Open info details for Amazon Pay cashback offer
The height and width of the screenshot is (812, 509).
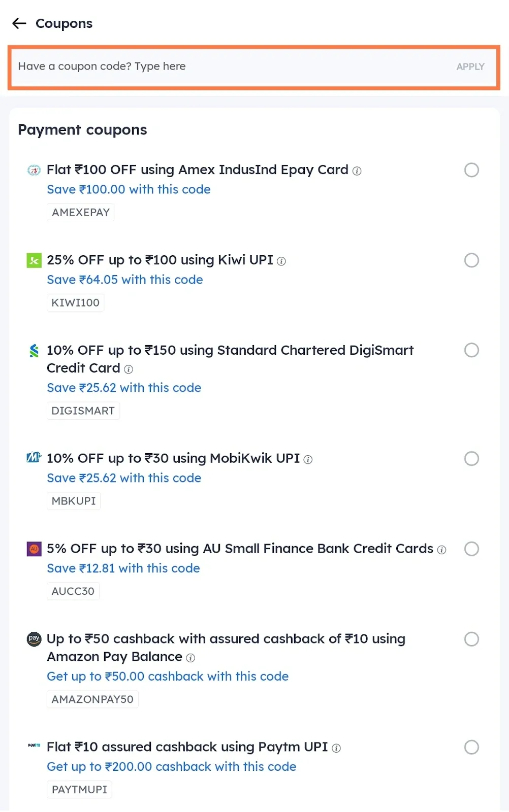(x=190, y=658)
